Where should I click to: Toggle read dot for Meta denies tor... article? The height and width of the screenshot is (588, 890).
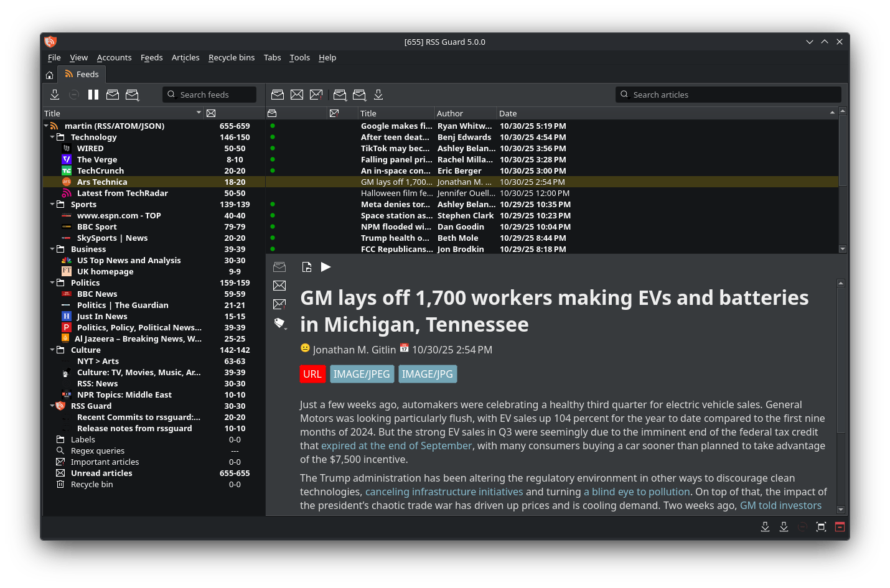coord(273,204)
